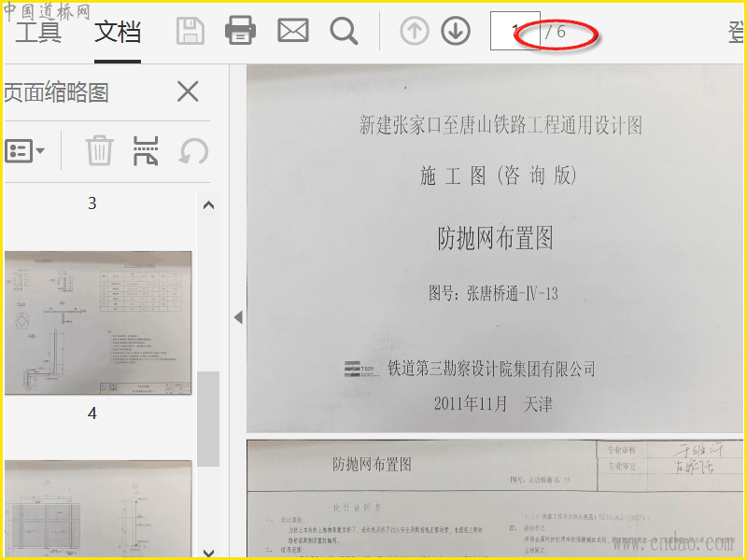The height and width of the screenshot is (560, 747).
Task: Click the 图号: 张唐桥通-IV-13 text
Action: click(x=493, y=293)
